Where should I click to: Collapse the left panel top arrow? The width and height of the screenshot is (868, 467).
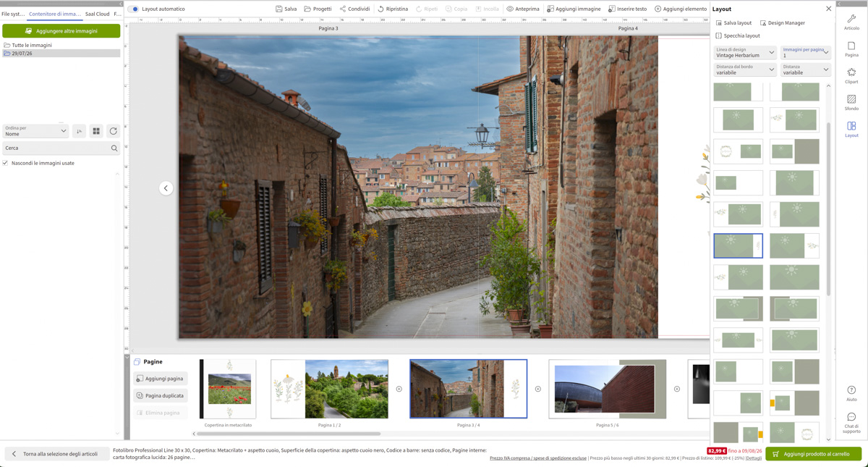pos(121,4)
